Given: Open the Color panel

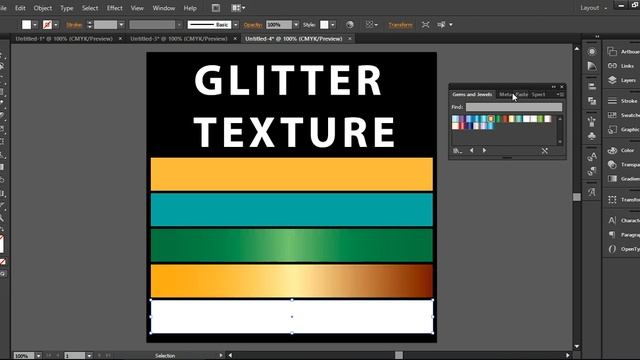Looking at the screenshot, I should pyautogui.click(x=622, y=150).
